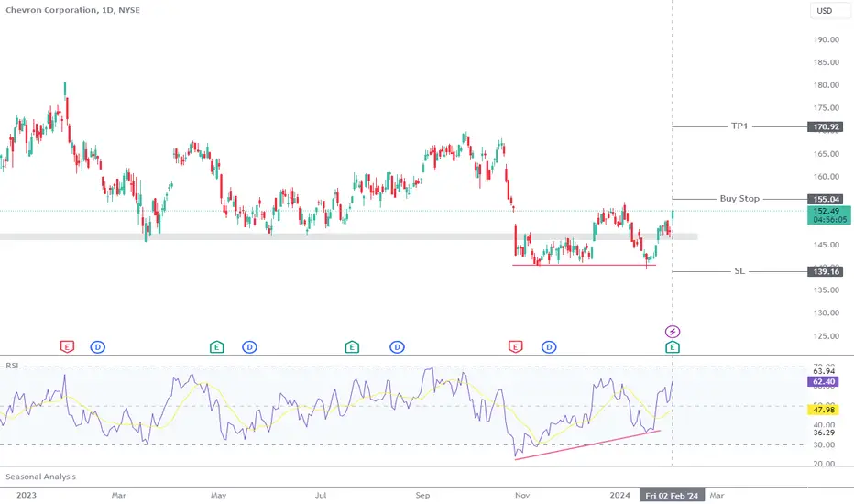Open the Seasonal Analysis pane
The height and width of the screenshot is (504, 854).
[41, 477]
